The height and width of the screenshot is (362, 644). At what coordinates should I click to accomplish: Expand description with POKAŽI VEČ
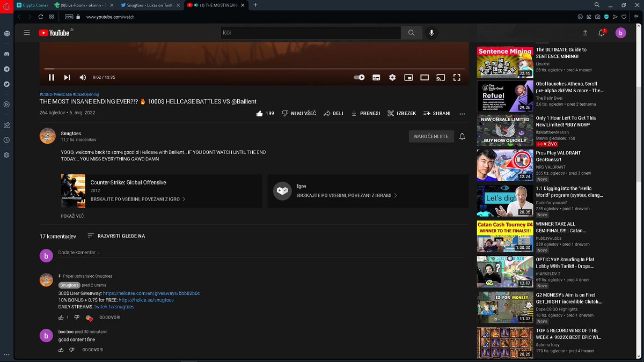pos(72,216)
